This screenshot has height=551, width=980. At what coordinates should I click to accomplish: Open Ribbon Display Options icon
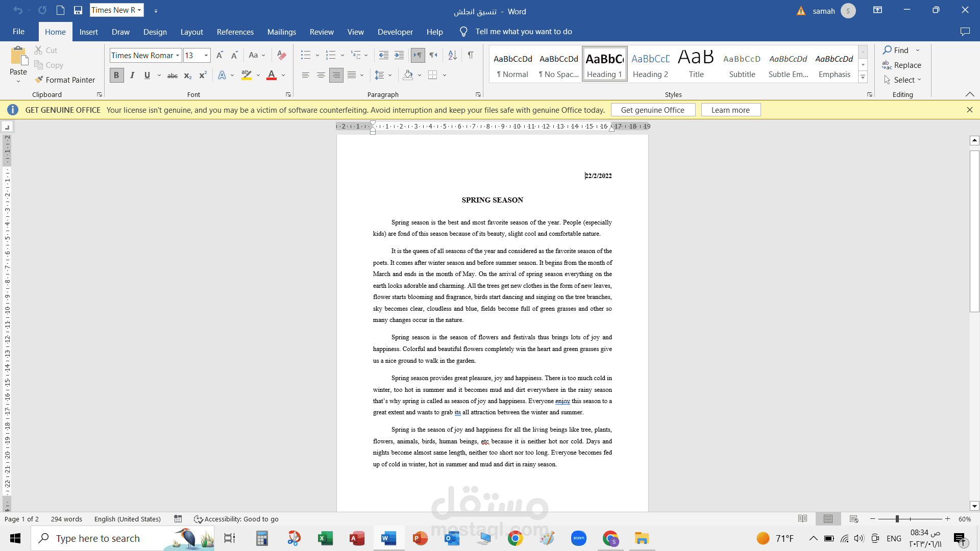(x=878, y=10)
